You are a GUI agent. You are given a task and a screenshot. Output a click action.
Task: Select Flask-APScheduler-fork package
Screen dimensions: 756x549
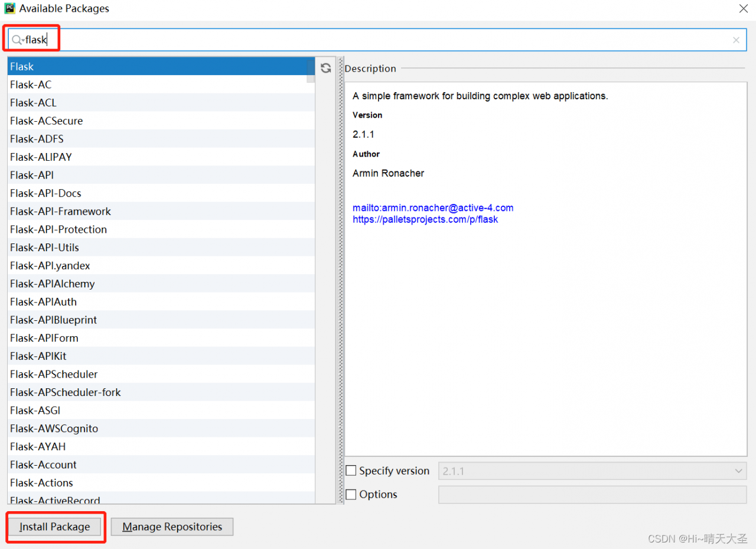coord(161,392)
